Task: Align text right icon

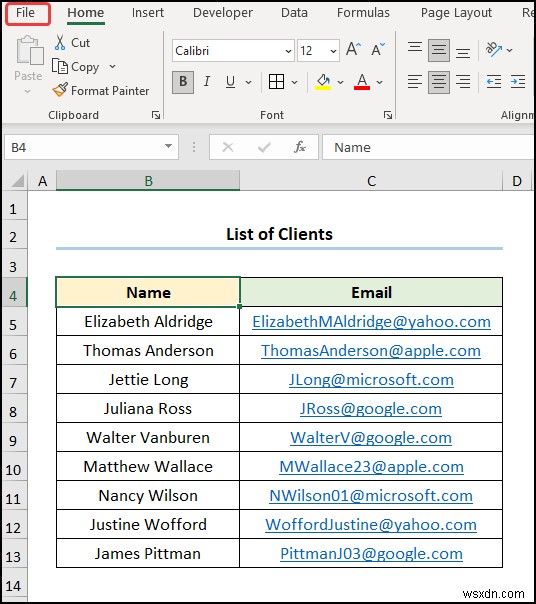Action: click(463, 82)
